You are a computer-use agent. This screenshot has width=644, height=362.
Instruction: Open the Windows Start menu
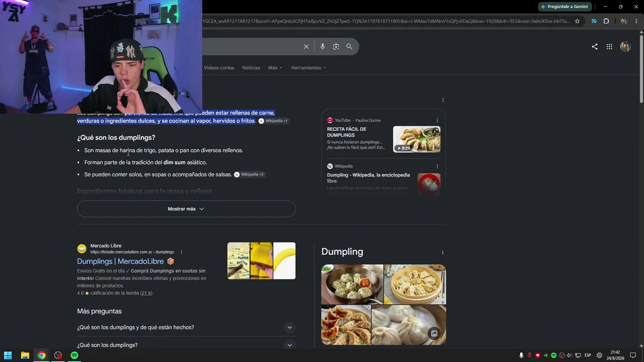[x=8, y=355]
